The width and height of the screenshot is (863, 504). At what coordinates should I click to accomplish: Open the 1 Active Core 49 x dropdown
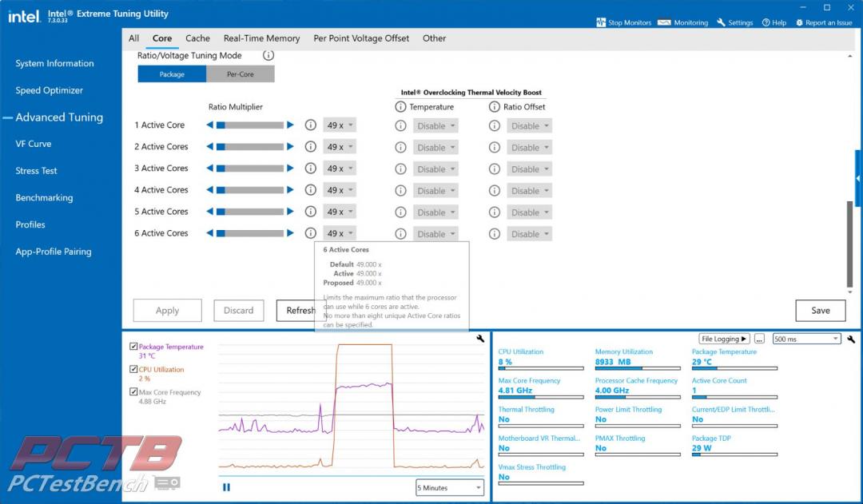(339, 125)
